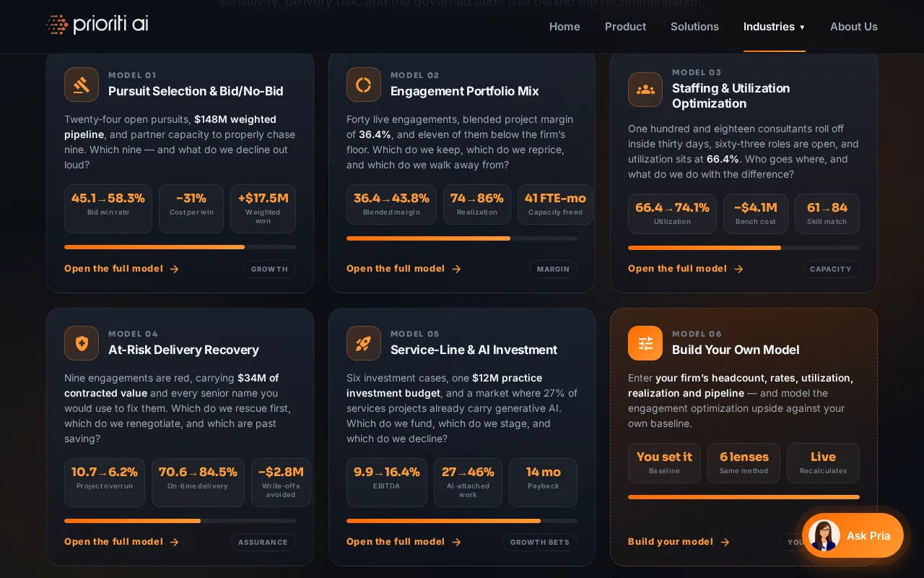Open the Solutions nav item
924x578 pixels.
[694, 27]
